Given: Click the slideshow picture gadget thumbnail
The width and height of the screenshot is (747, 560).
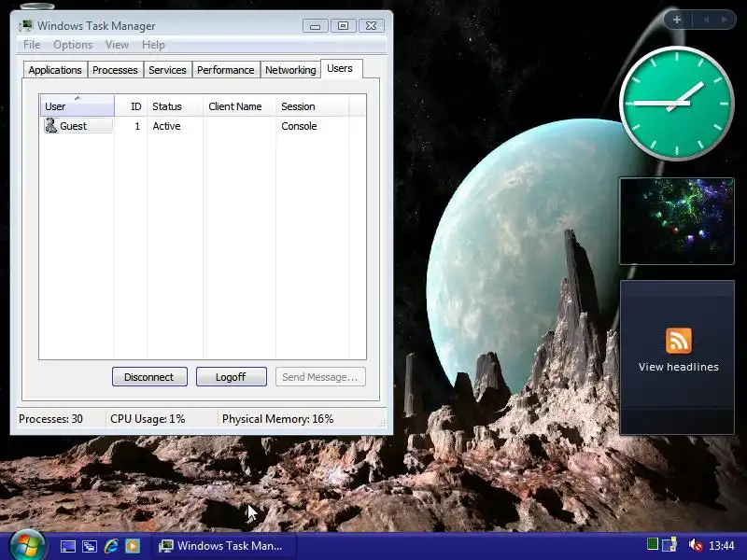Looking at the screenshot, I should pos(676,221).
